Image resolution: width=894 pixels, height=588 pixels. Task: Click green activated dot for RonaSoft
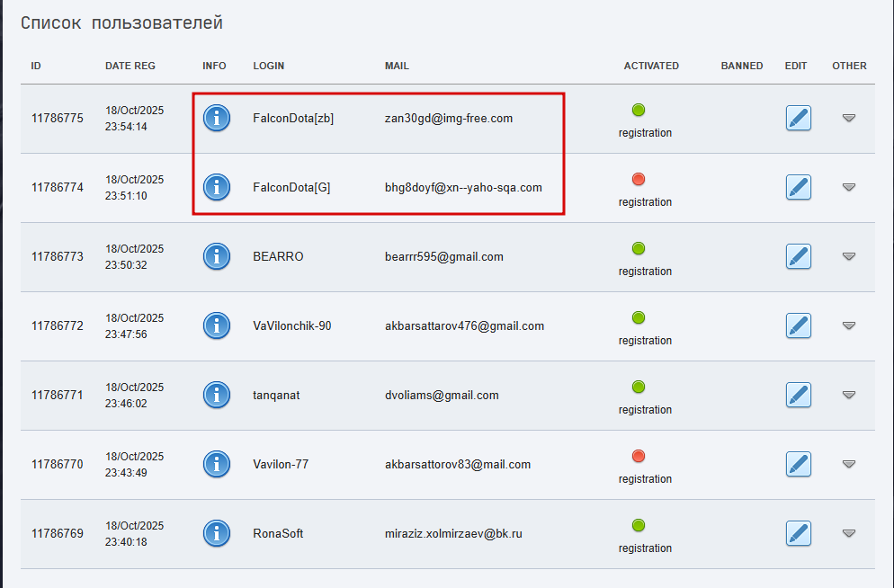639,525
